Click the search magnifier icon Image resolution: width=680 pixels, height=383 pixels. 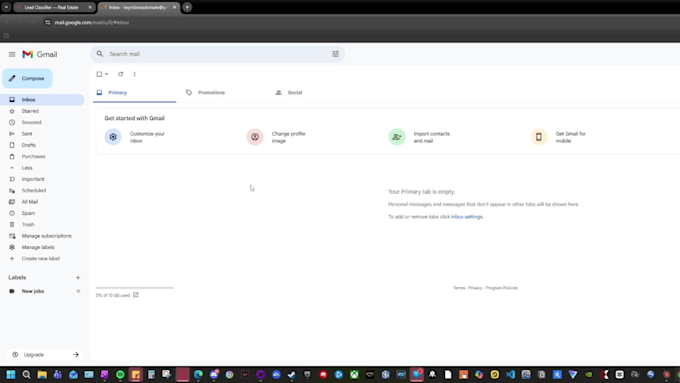click(100, 54)
